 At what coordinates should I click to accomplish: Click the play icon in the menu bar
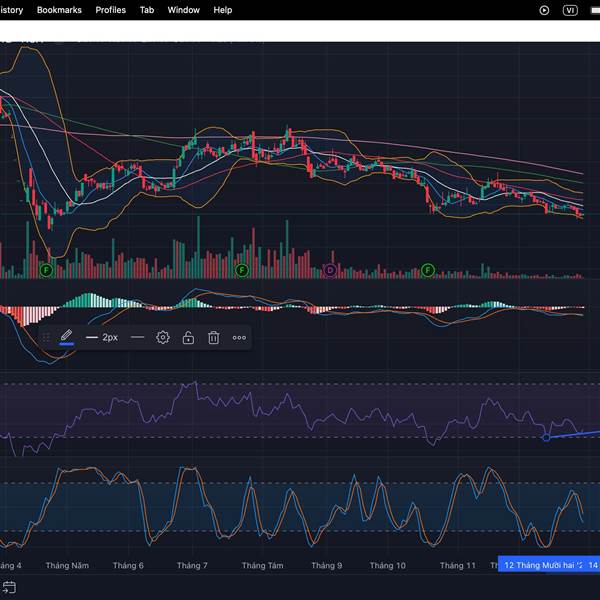pos(544,10)
